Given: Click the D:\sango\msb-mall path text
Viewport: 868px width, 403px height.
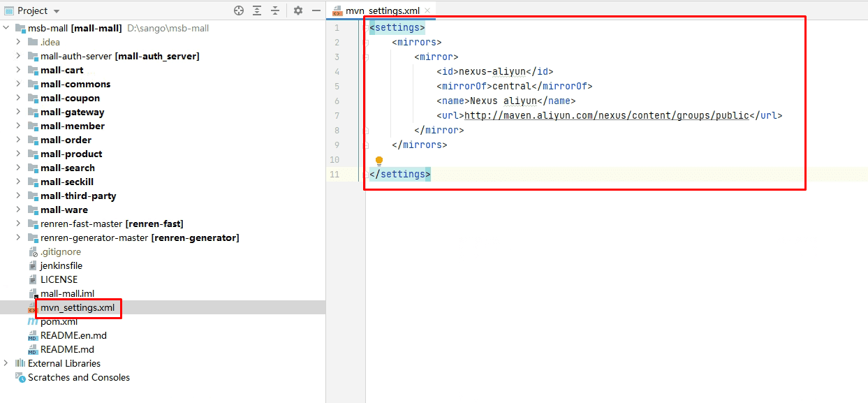Looking at the screenshot, I should tap(168, 28).
